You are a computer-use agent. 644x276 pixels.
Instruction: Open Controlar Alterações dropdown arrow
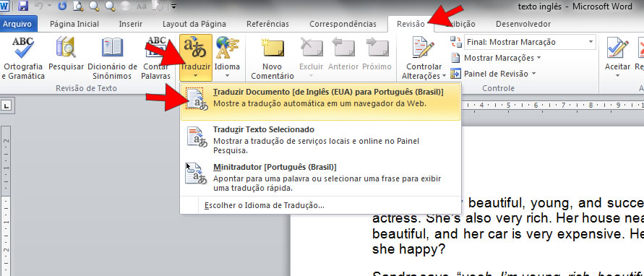pyautogui.click(x=444, y=77)
